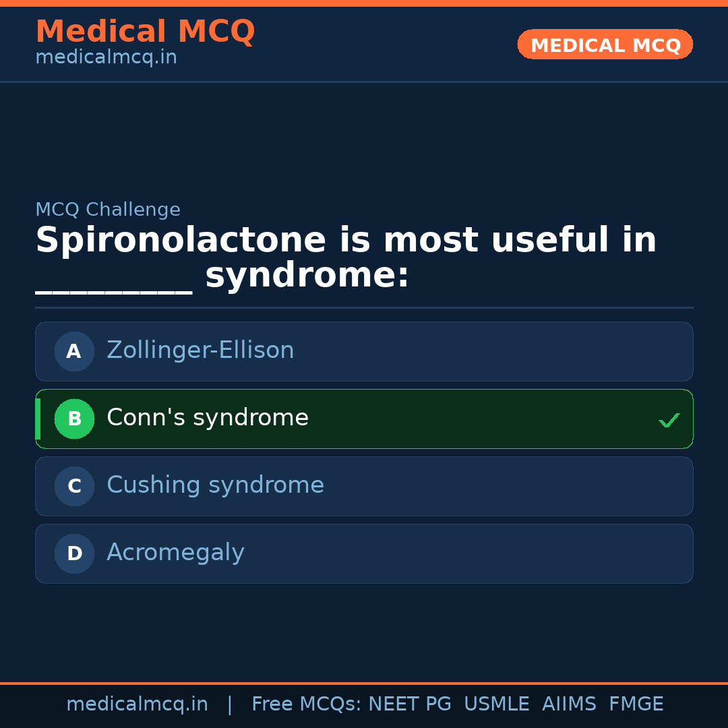Click the USMLE footer text
The height and width of the screenshot is (728, 728).
click(496, 704)
